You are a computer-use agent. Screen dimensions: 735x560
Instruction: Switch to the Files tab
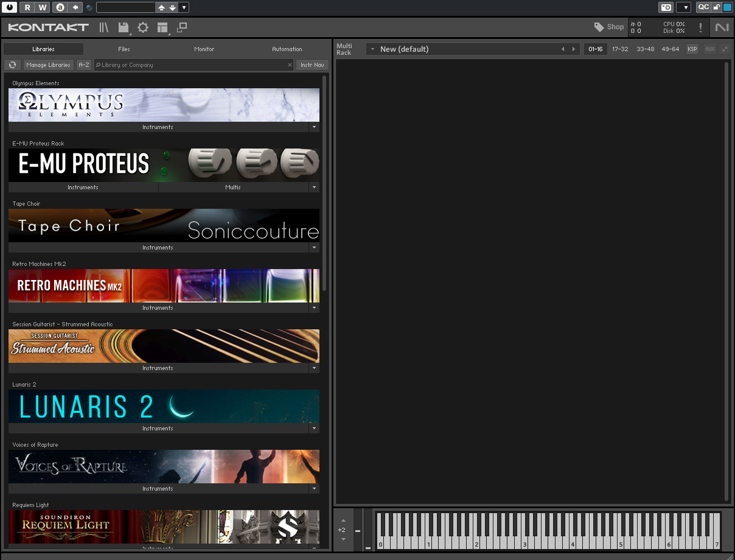click(124, 49)
